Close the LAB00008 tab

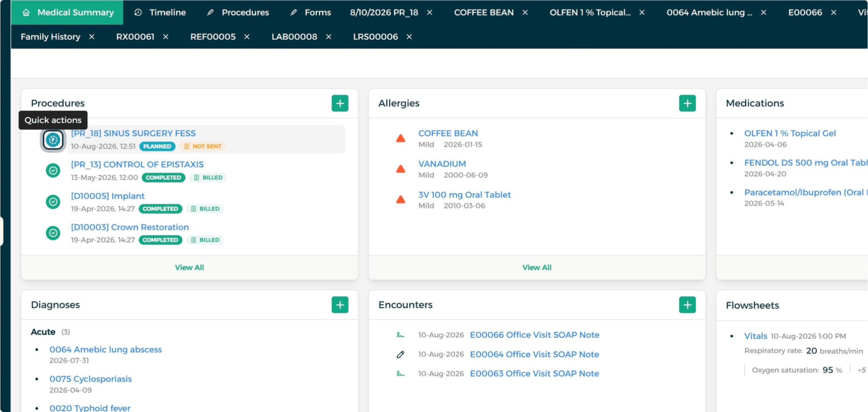point(328,37)
